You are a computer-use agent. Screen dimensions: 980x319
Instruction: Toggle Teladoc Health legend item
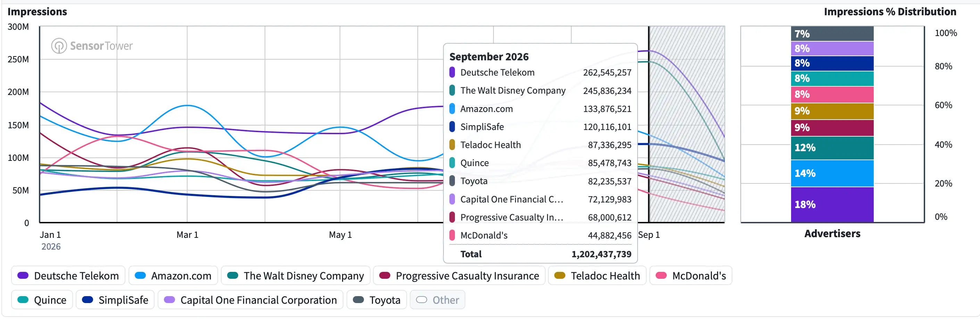coord(597,276)
